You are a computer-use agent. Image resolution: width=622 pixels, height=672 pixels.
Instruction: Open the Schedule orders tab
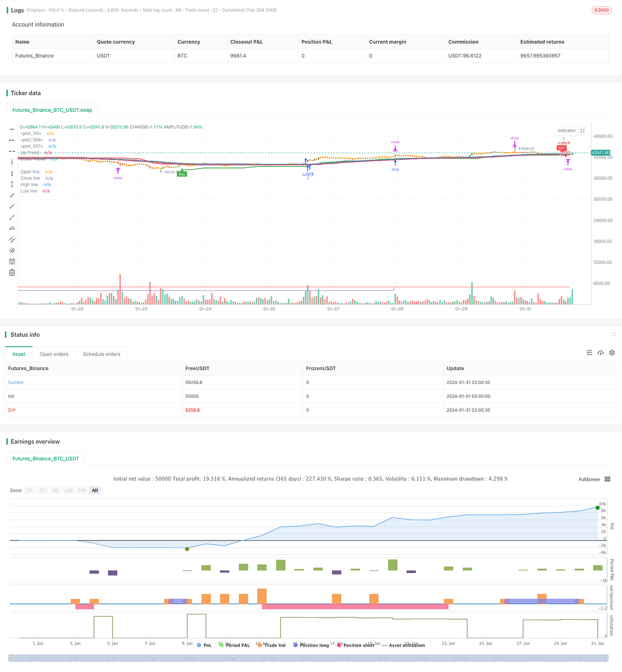[102, 354]
